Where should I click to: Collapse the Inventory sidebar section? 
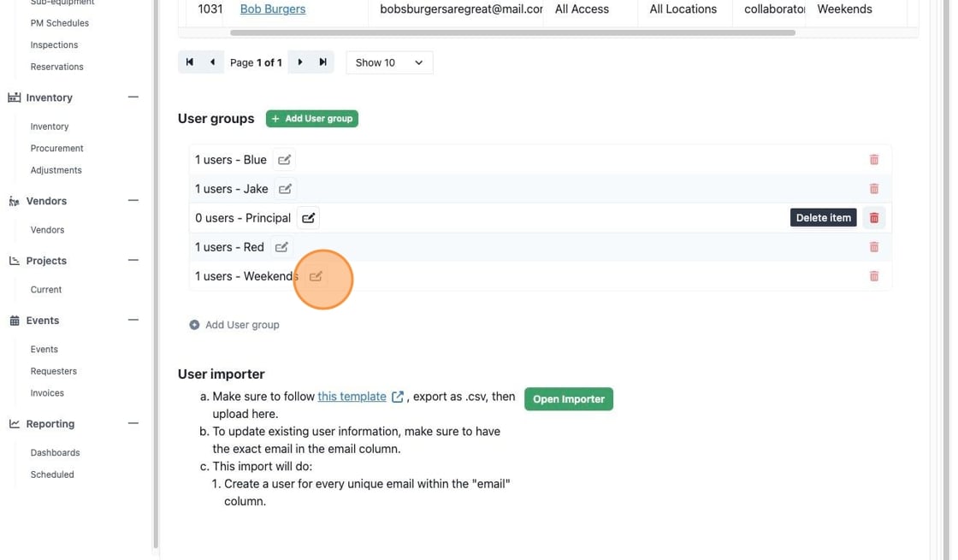click(133, 97)
